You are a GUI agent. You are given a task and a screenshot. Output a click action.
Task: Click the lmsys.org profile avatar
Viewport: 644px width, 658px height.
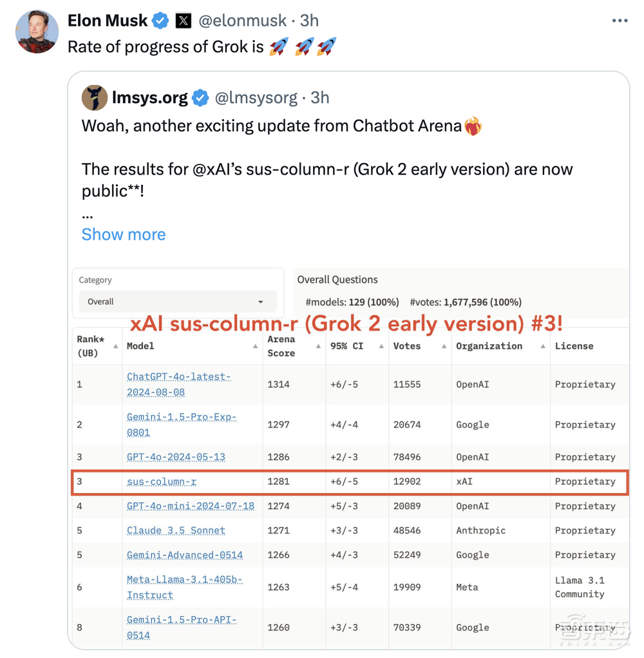pos(95,97)
